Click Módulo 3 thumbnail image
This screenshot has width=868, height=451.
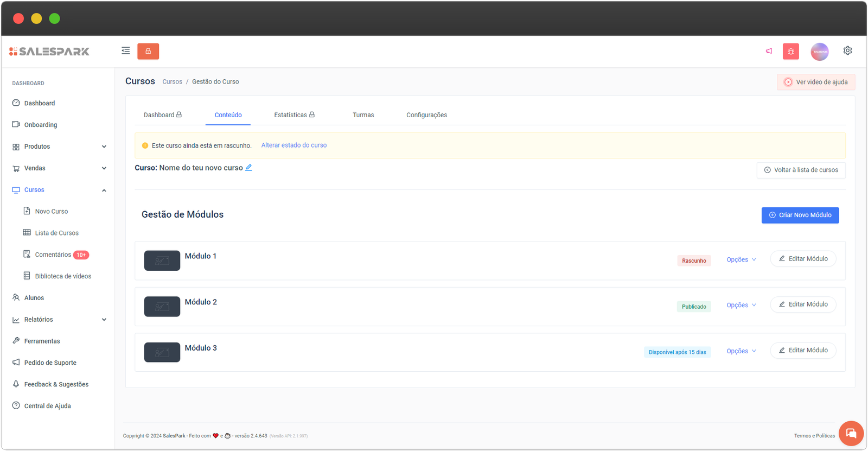(x=162, y=352)
